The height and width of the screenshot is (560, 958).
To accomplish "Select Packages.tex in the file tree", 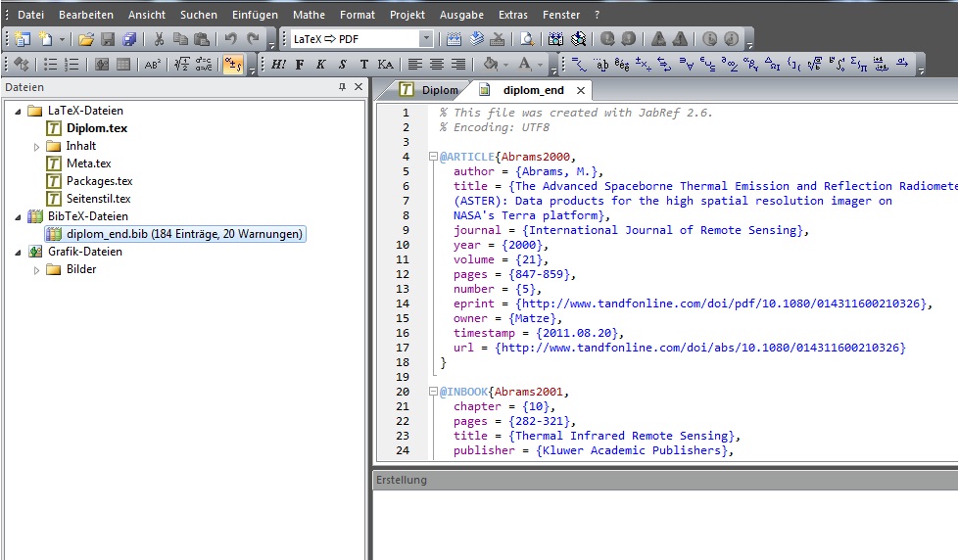I will (99, 181).
